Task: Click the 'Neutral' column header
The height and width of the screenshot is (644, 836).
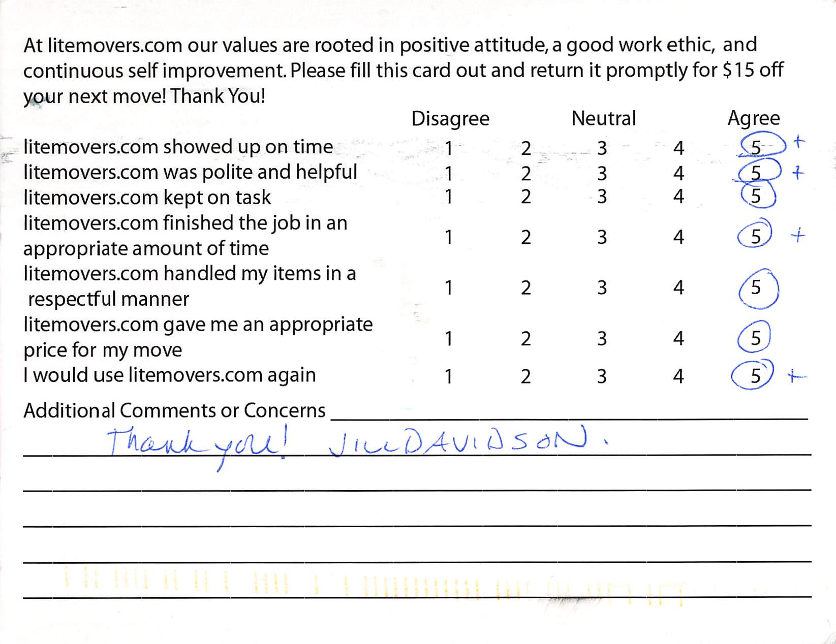Action: click(603, 118)
